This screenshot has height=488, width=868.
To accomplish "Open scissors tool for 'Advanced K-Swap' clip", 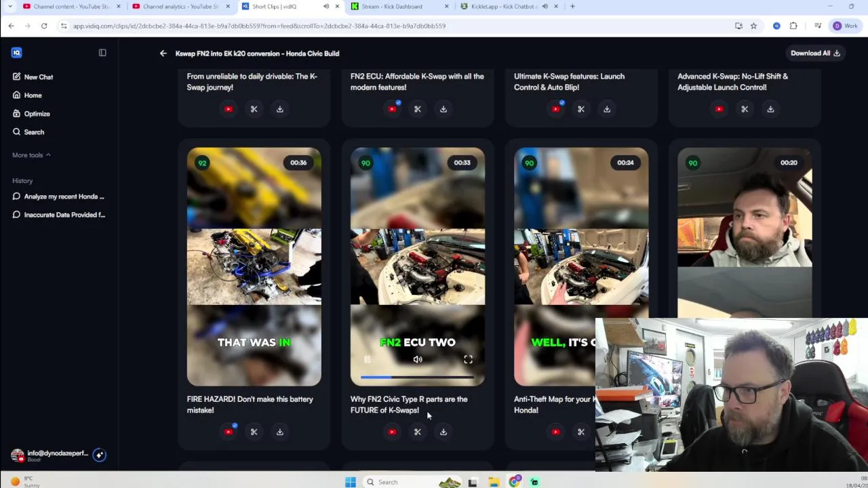I will point(745,109).
